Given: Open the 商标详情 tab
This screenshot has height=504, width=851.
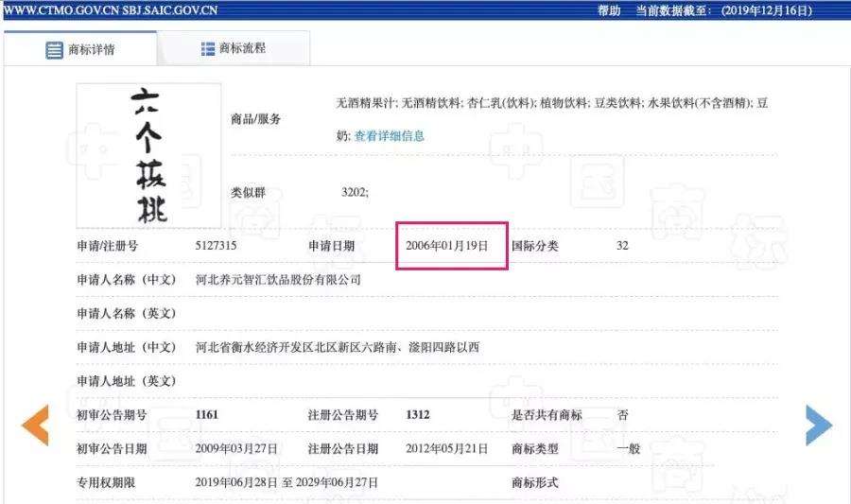Looking at the screenshot, I should point(80,49).
